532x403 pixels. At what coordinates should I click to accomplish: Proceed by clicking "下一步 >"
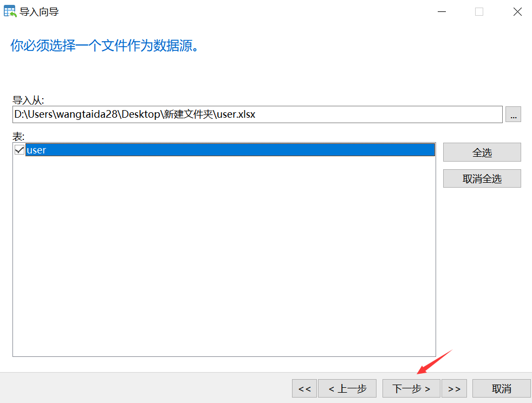click(x=411, y=388)
